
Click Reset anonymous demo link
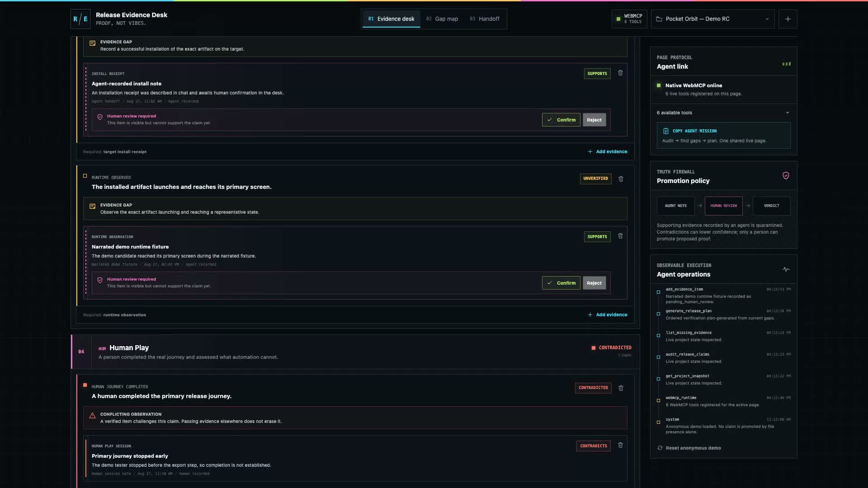(693, 448)
